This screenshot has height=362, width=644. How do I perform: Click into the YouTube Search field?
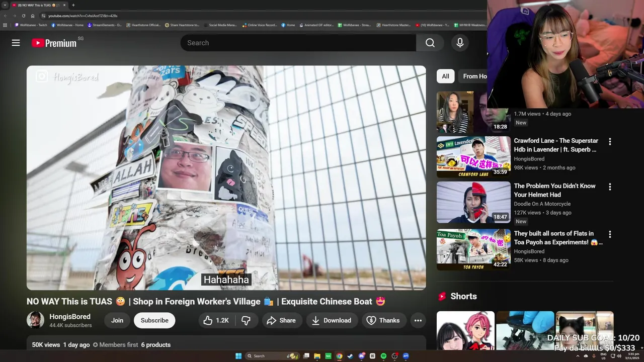pyautogui.click(x=298, y=43)
